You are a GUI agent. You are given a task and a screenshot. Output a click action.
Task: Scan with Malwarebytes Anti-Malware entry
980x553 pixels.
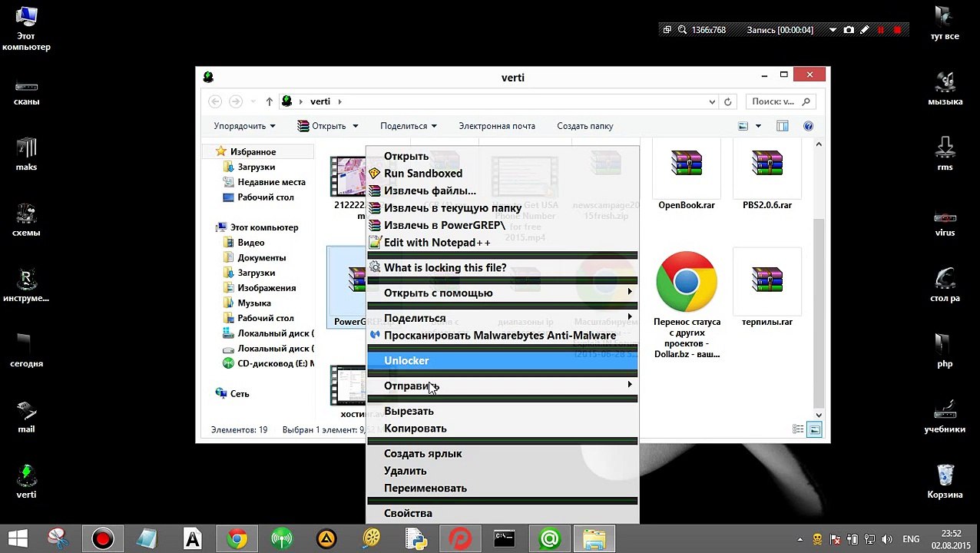[502, 335]
